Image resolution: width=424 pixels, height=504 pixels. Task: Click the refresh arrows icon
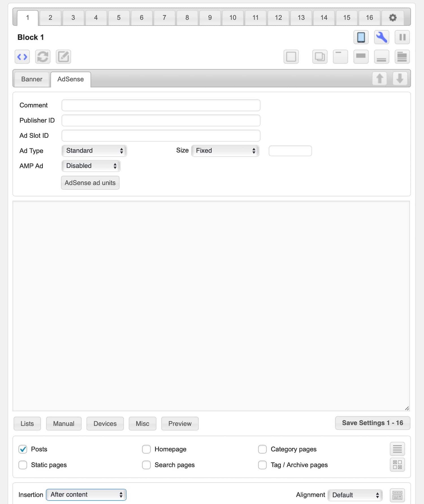click(x=43, y=57)
